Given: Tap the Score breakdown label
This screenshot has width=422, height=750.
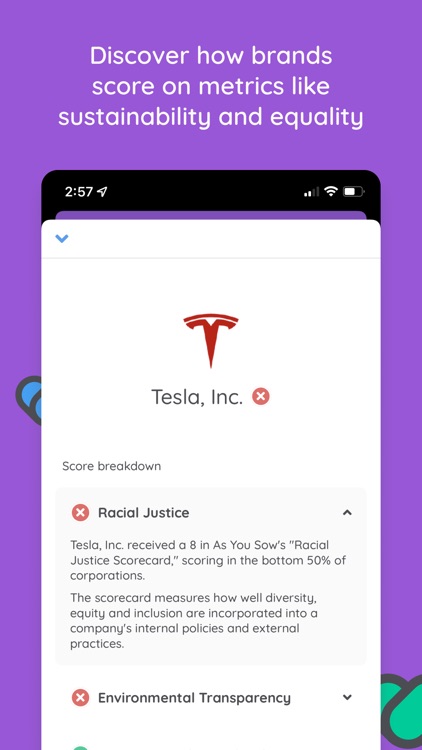Looking at the screenshot, I should (111, 466).
